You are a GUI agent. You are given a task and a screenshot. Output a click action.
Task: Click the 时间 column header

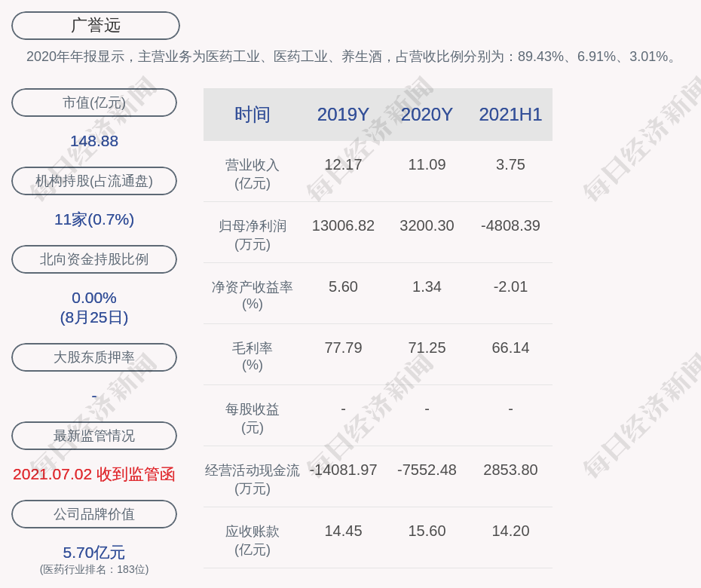253,115
